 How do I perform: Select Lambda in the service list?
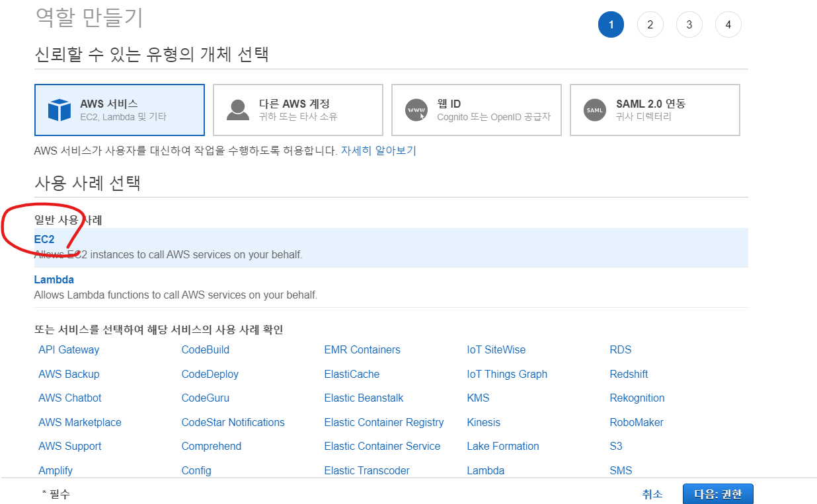486,471
